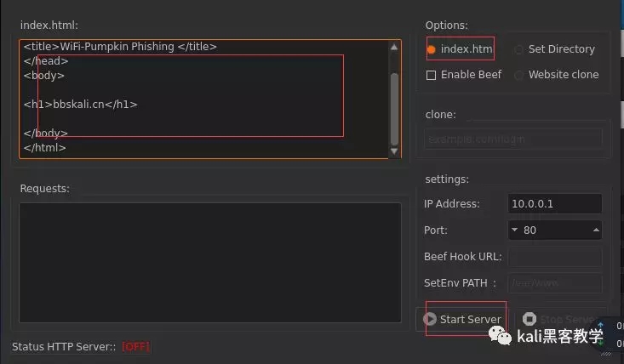Click the stop icon on Stop Server
The image size is (624, 364).
click(530, 320)
